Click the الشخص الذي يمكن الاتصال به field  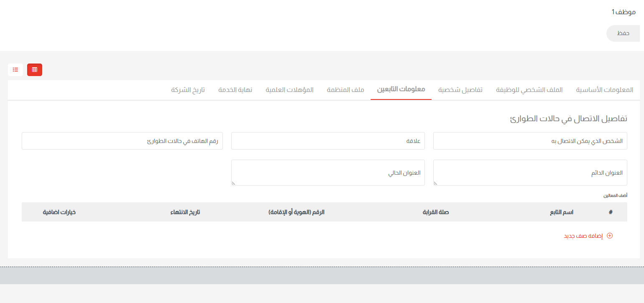pos(530,141)
